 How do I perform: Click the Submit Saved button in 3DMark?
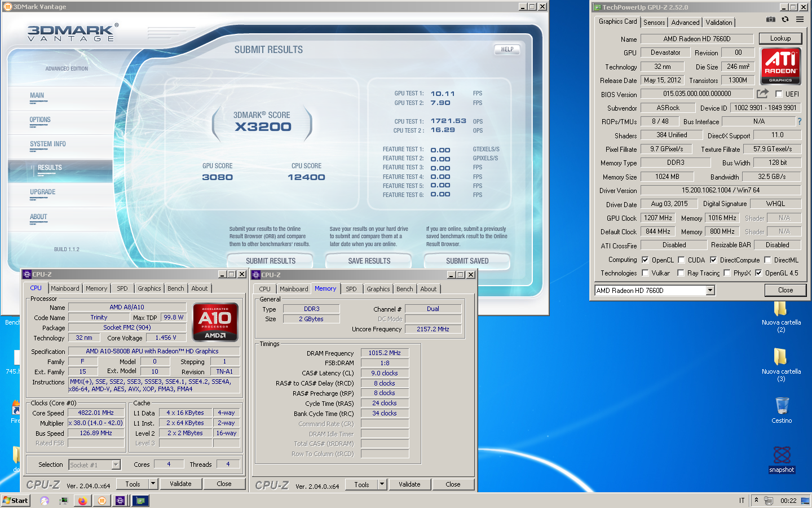point(467,261)
